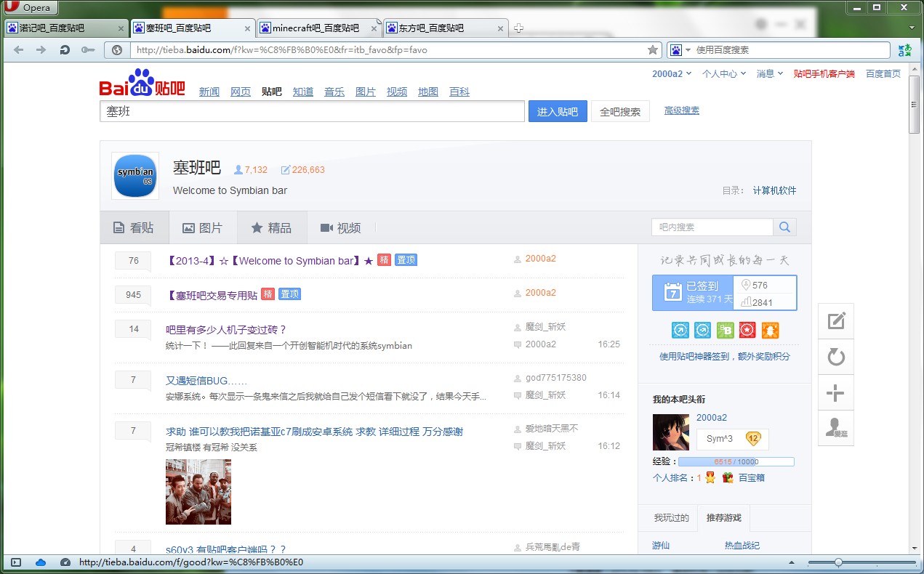Click the globe site info badge

click(116, 50)
